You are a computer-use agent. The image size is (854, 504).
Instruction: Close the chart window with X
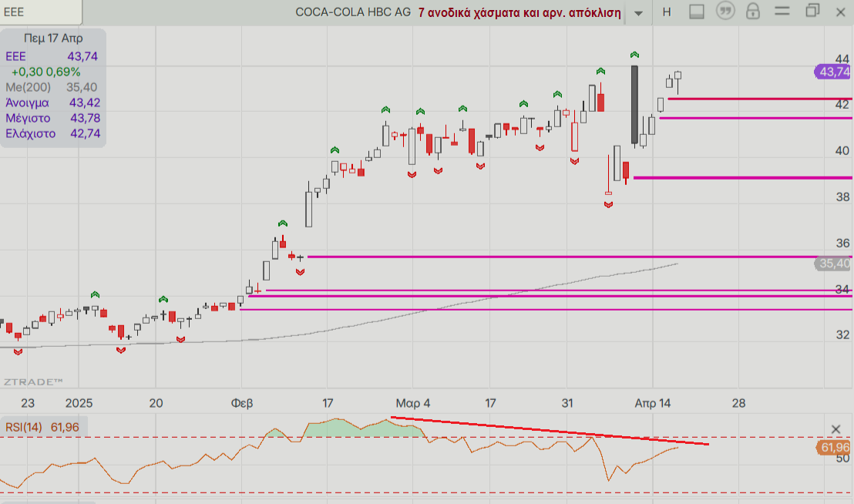(x=840, y=12)
